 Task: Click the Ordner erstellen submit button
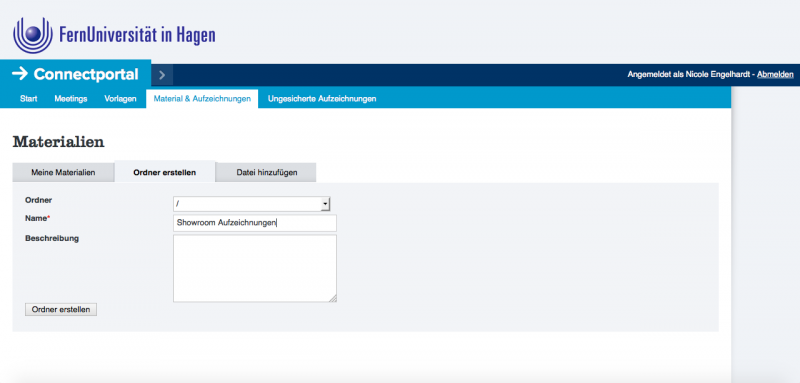[x=61, y=310]
